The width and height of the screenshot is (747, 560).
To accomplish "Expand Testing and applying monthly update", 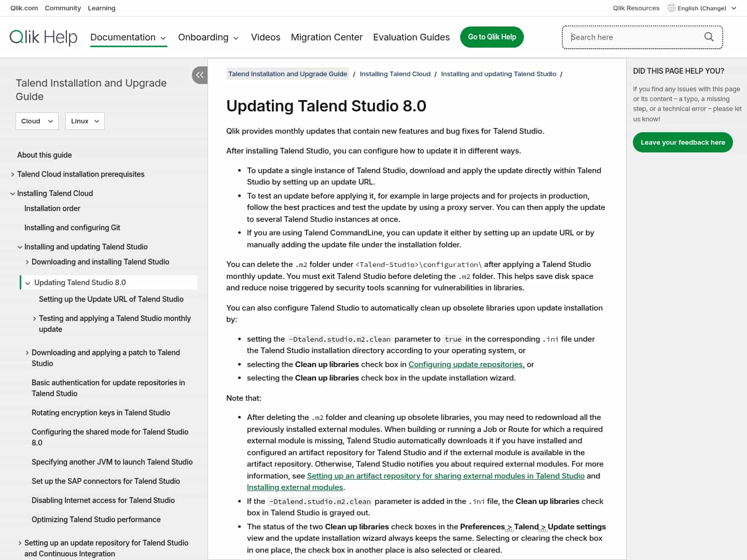I will pyautogui.click(x=34, y=319).
